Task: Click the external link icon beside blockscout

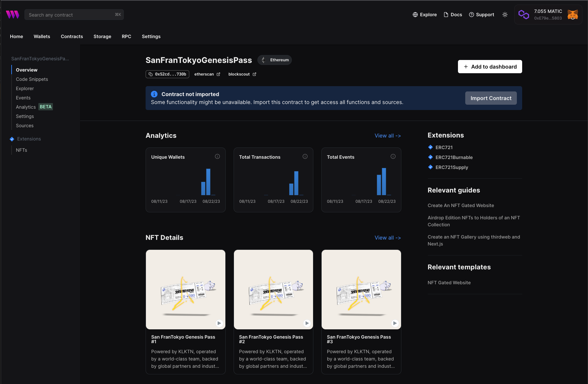Action: pyautogui.click(x=254, y=74)
